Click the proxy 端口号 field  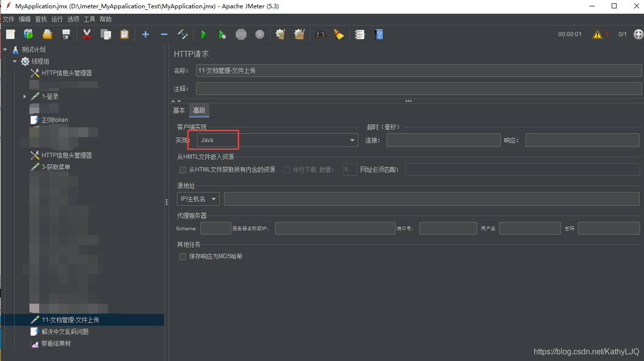pyautogui.click(x=448, y=228)
